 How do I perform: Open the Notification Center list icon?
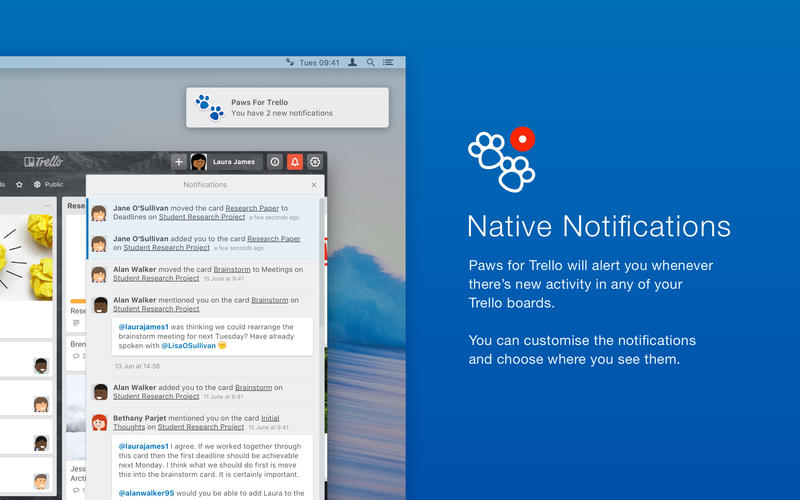[388, 62]
